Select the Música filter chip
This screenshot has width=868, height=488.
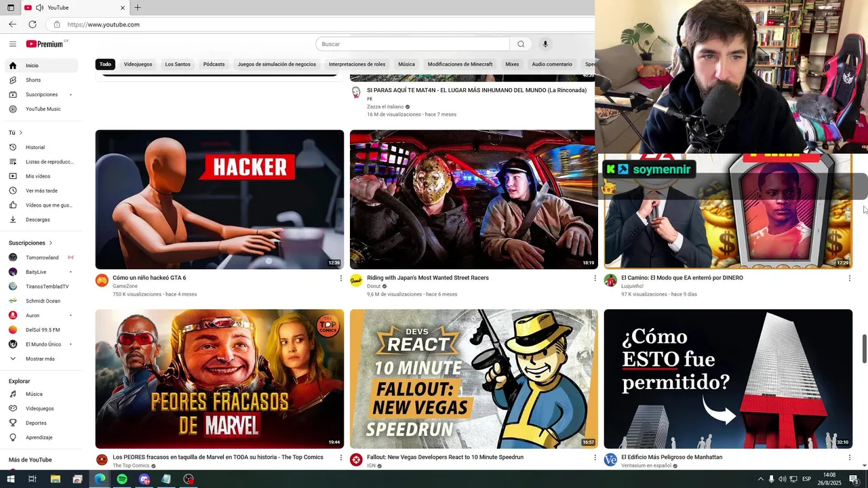tap(406, 64)
